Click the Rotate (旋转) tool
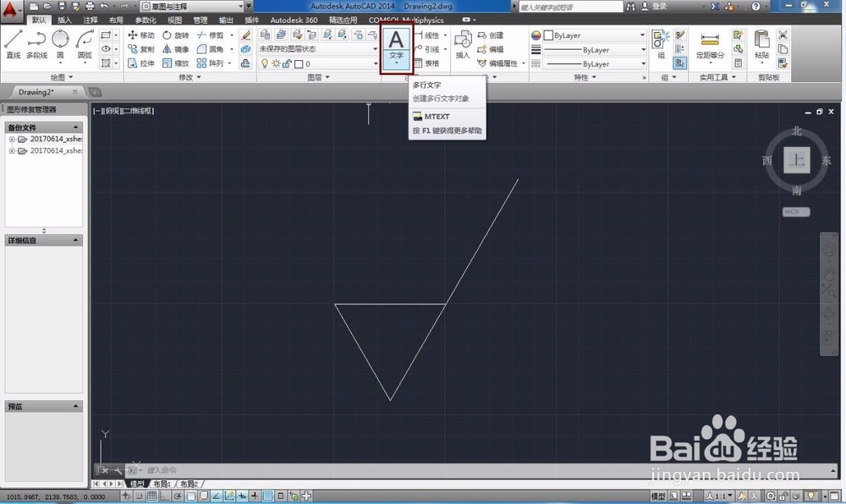Screen dimensions: 846x504 coord(176,35)
